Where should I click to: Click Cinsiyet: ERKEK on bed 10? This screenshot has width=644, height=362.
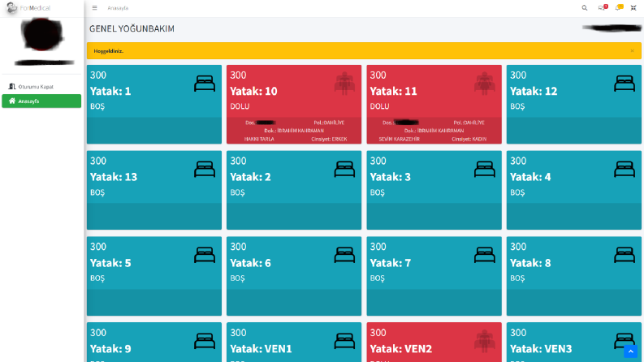(329, 139)
